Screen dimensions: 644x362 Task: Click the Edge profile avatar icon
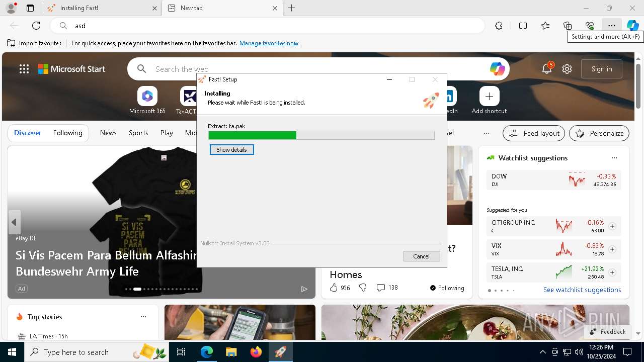[11, 8]
